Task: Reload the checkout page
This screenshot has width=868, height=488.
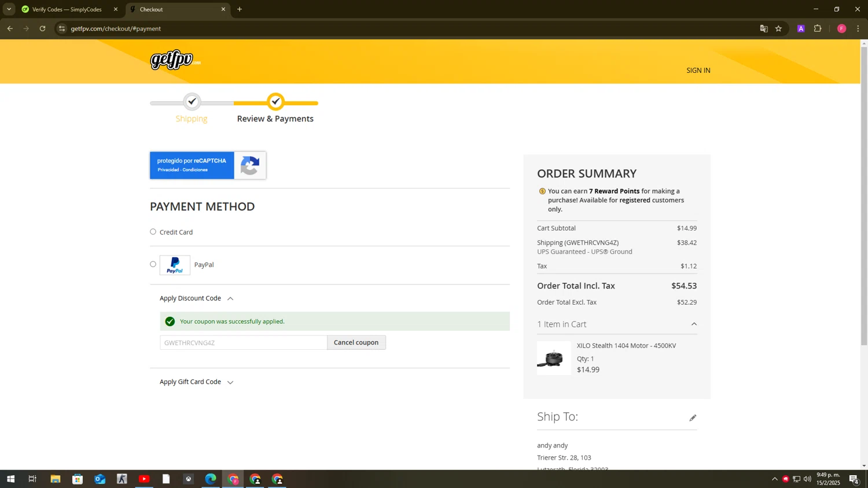Action: [42, 28]
